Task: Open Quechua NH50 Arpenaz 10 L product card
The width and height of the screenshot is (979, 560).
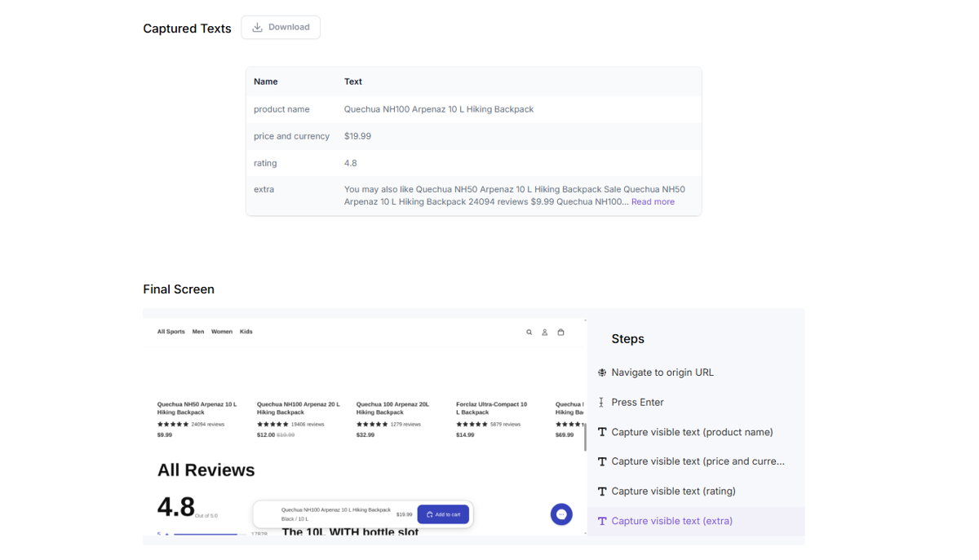Action: [199, 408]
